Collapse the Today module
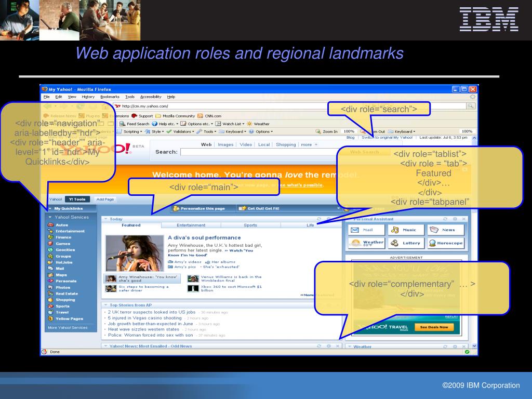The width and height of the screenshot is (532, 399). 105,219
